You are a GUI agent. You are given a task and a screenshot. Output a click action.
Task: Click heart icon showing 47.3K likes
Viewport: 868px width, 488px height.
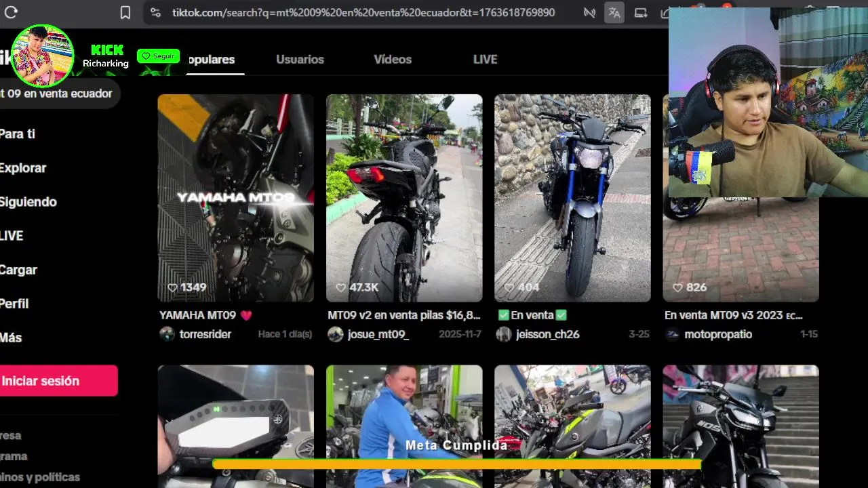coord(340,287)
